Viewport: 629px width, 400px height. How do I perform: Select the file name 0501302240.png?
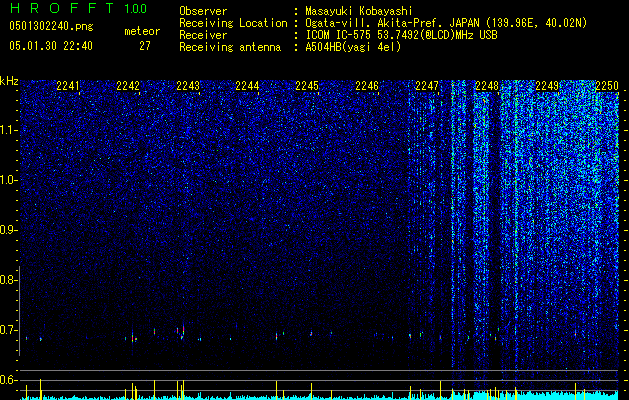click(51, 26)
